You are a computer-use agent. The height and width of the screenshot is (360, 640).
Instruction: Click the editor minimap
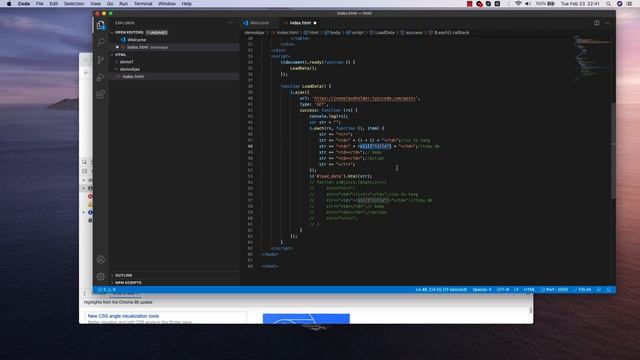click(x=592, y=58)
